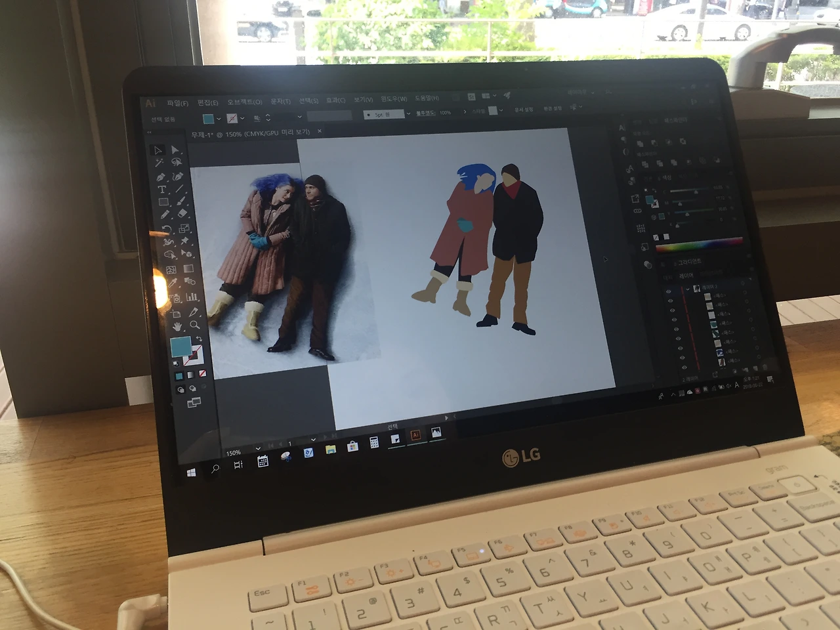Viewport: 840px width, 630px height.
Task: Open the 선택(S) menu
Action: 308,100
